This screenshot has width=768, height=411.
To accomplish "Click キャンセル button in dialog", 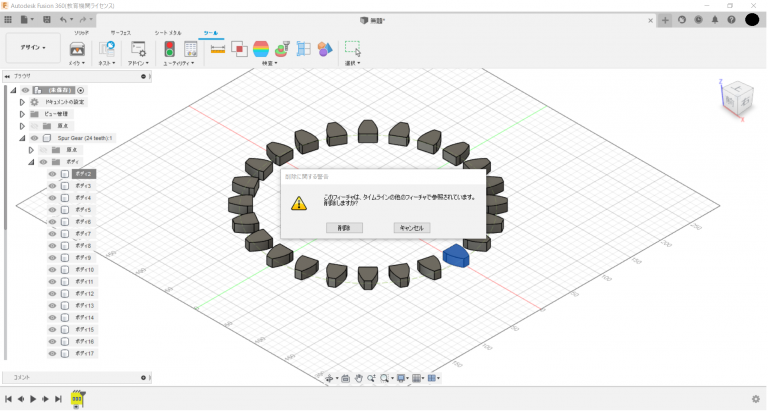I will tap(412, 228).
